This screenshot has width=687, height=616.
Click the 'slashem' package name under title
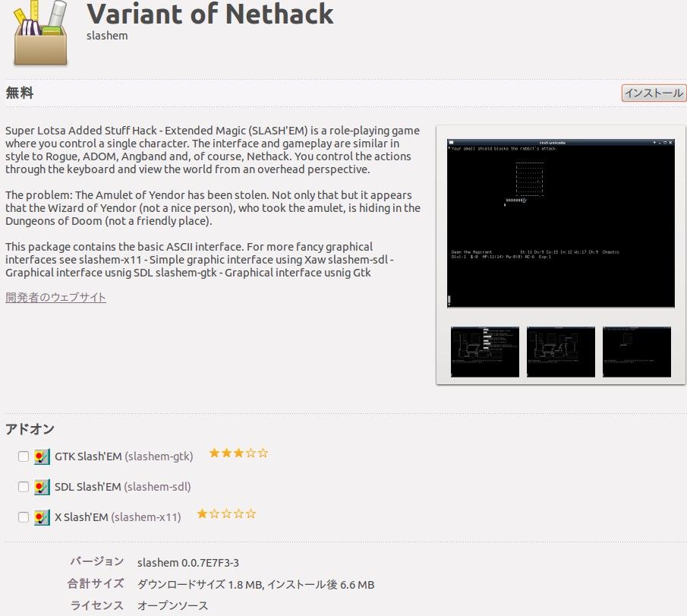pos(107,36)
